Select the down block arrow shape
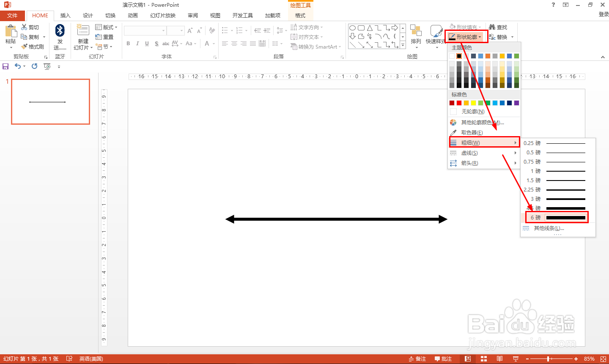This screenshot has height=364, width=609. (352, 36)
